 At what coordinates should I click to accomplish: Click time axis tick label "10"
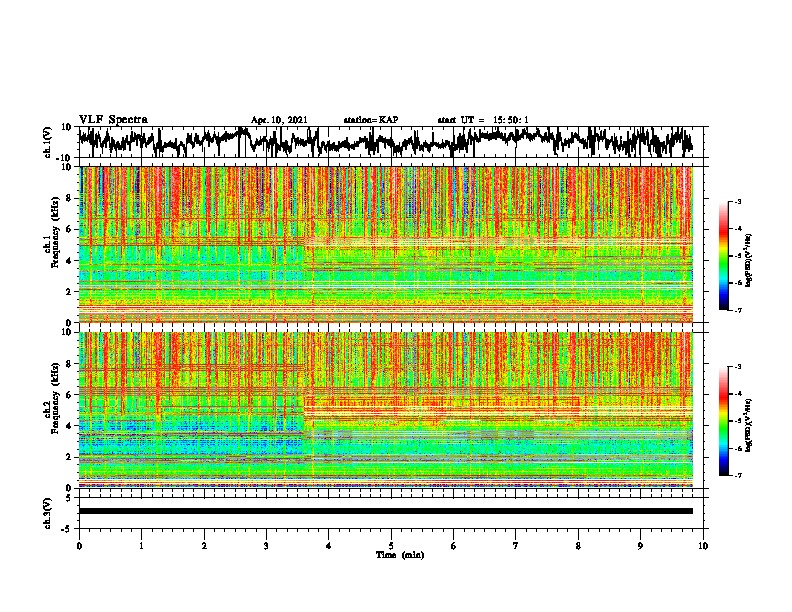click(703, 546)
